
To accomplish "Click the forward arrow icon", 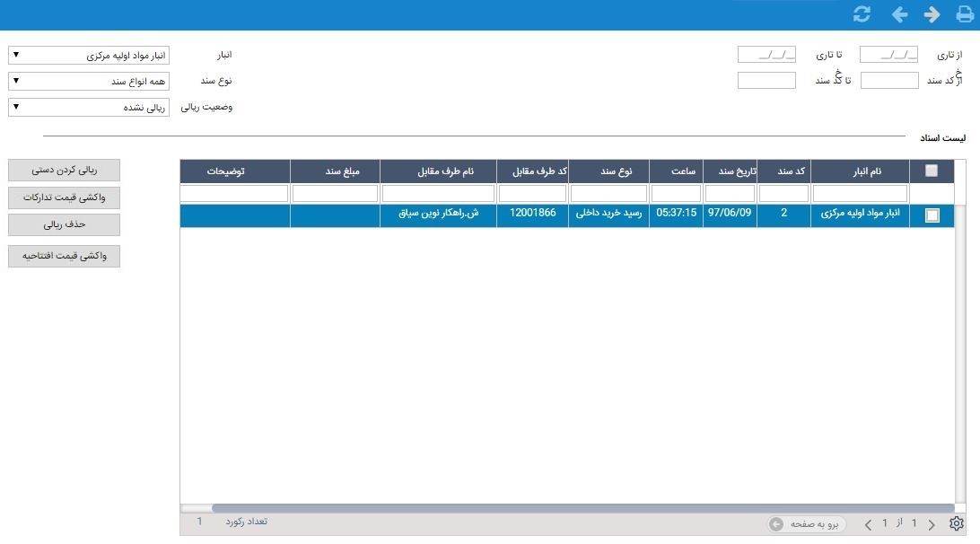I will (x=932, y=14).
